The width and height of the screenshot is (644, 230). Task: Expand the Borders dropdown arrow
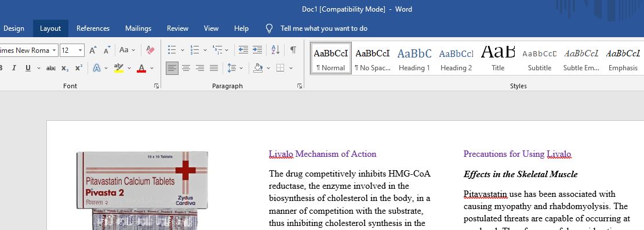pyautogui.click(x=291, y=69)
